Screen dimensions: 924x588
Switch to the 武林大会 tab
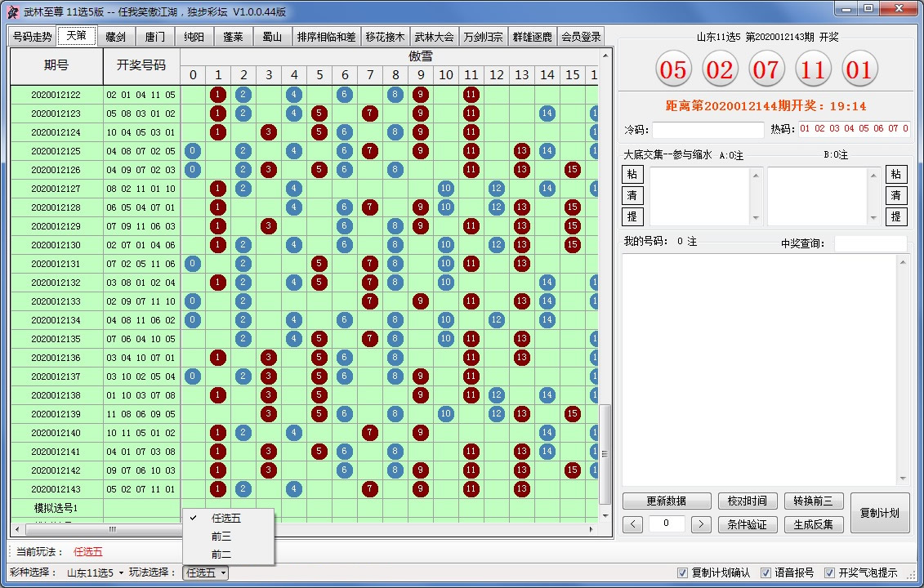(x=434, y=37)
